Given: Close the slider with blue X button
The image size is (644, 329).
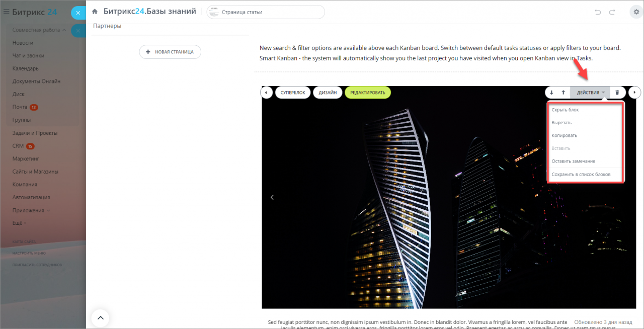Looking at the screenshot, I should [78, 13].
